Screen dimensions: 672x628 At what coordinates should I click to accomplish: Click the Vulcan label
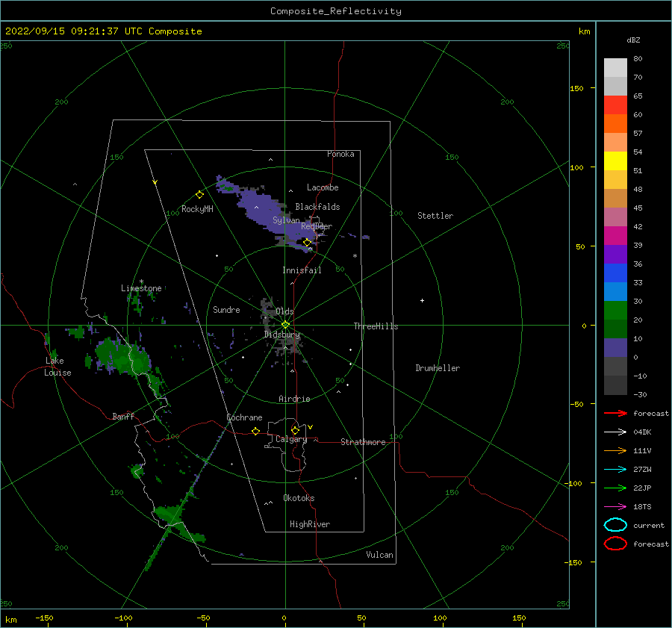pos(380,555)
